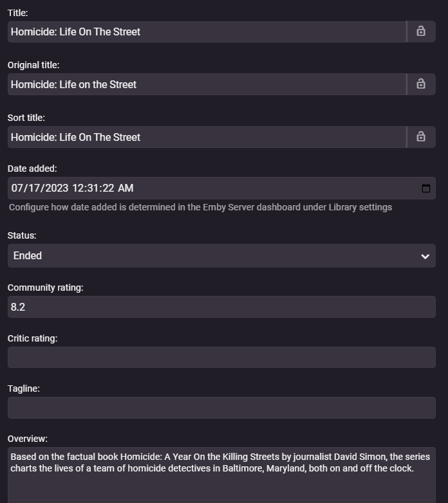
Task: Click the Ended value in Status
Action: tap(28, 256)
